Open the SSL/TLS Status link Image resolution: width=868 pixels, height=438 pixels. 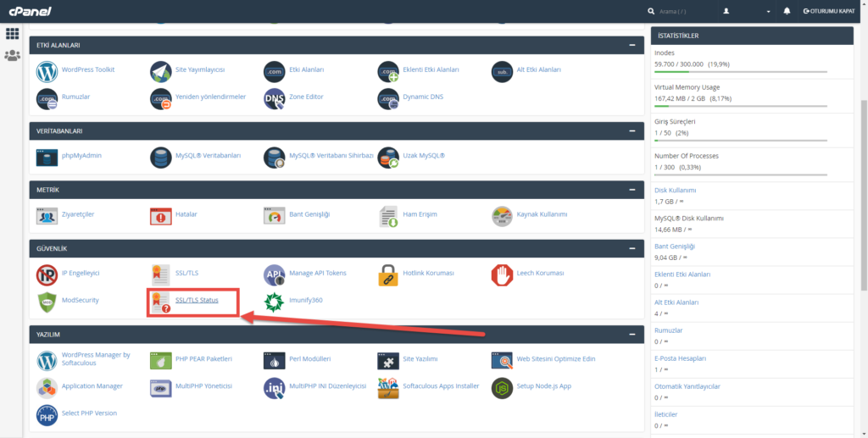[x=197, y=300]
